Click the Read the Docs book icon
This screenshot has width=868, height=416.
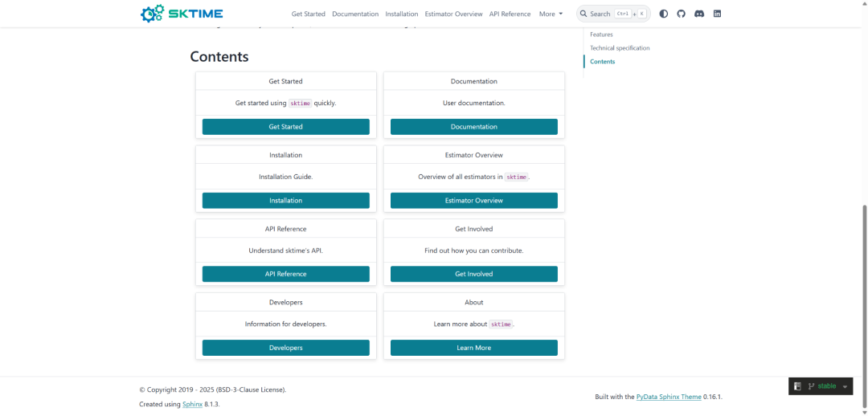click(x=798, y=386)
